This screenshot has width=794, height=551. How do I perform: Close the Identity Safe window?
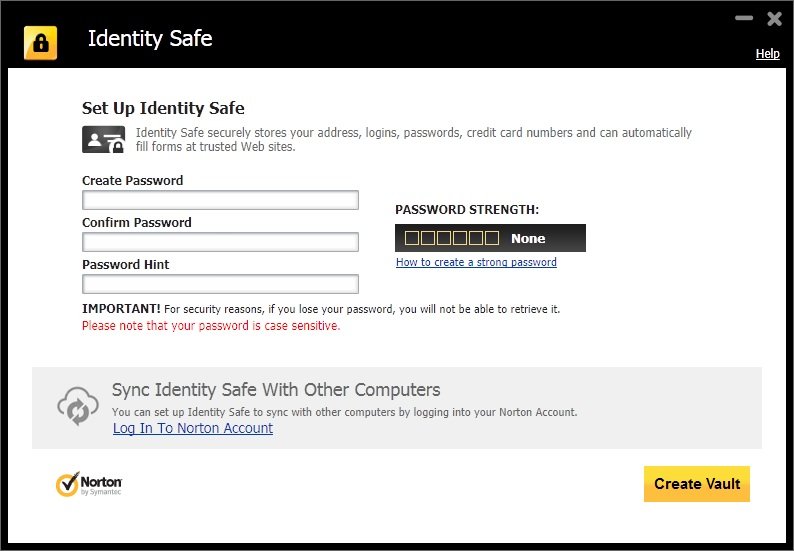pyautogui.click(x=774, y=18)
